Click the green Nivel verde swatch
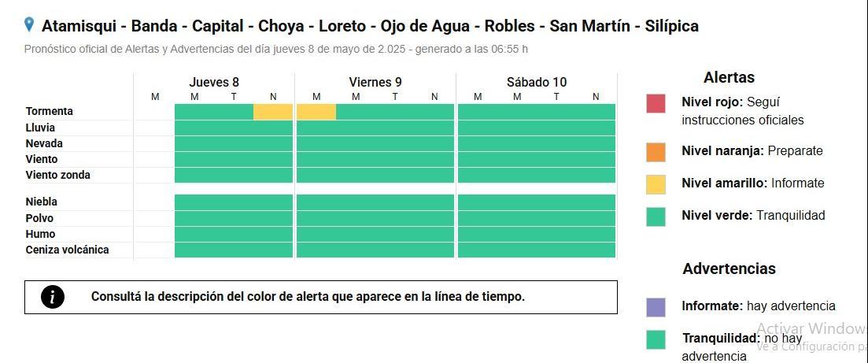 656,217
